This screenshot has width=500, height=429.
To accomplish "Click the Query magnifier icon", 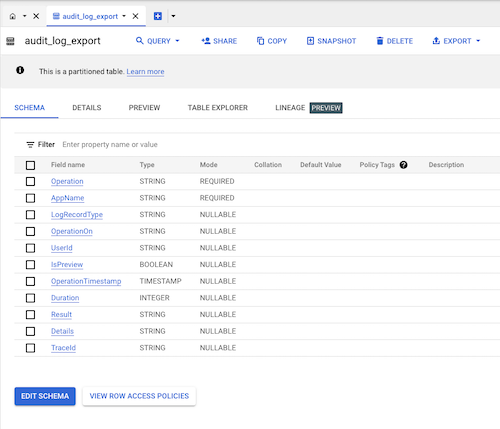I will pyautogui.click(x=140, y=41).
